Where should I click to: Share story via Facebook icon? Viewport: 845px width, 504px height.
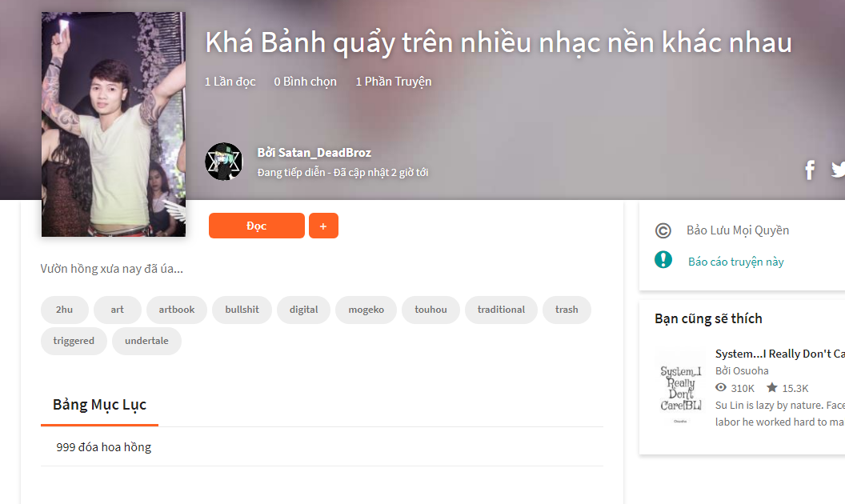[810, 170]
